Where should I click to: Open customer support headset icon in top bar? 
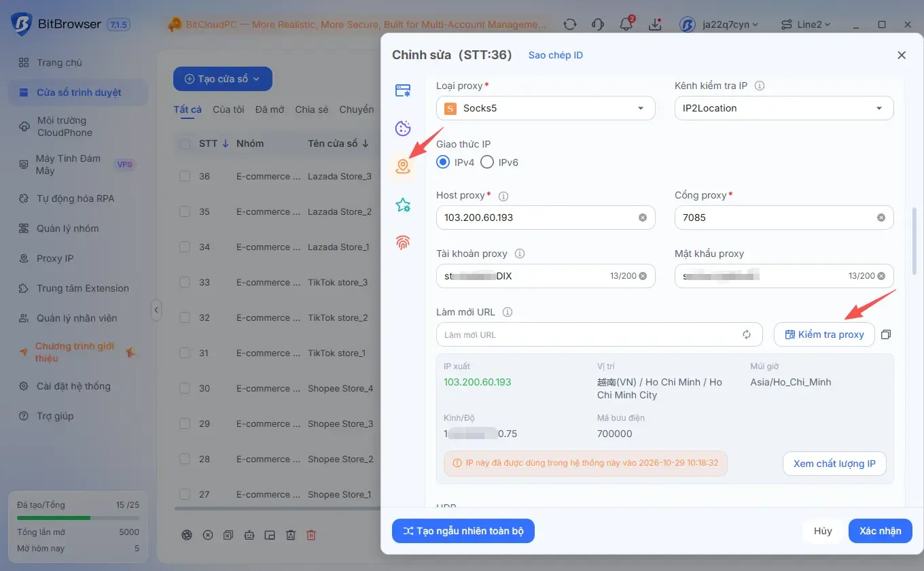point(598,24)
